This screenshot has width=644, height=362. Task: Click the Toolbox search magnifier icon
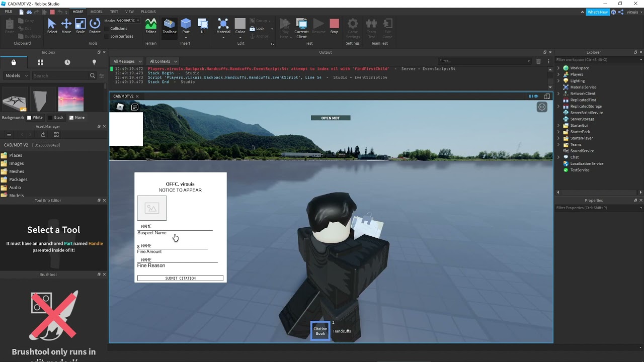92,75
